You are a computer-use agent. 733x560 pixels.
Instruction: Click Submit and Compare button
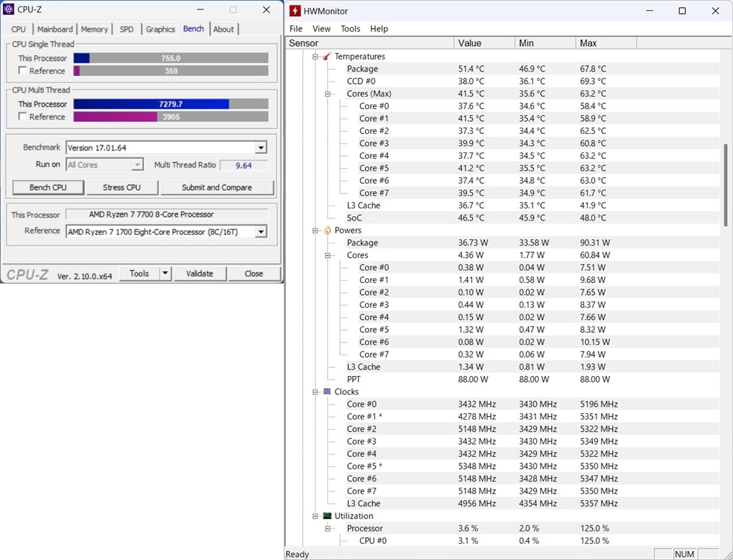[x=217, y=187]
